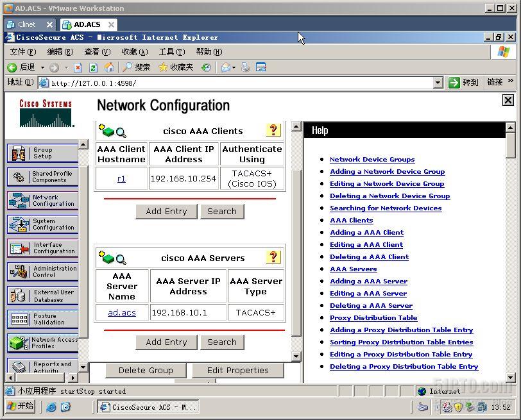
Task: Open the View (查看) menu
Action: pyautogui.click(x=97, y=52)
